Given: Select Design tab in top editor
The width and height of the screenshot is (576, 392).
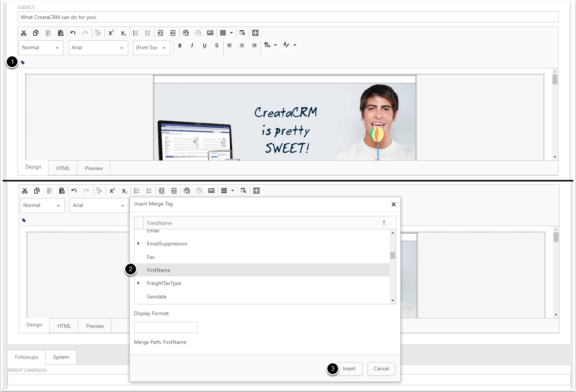Looking at the screenshot, I should [x=33, y=167].
